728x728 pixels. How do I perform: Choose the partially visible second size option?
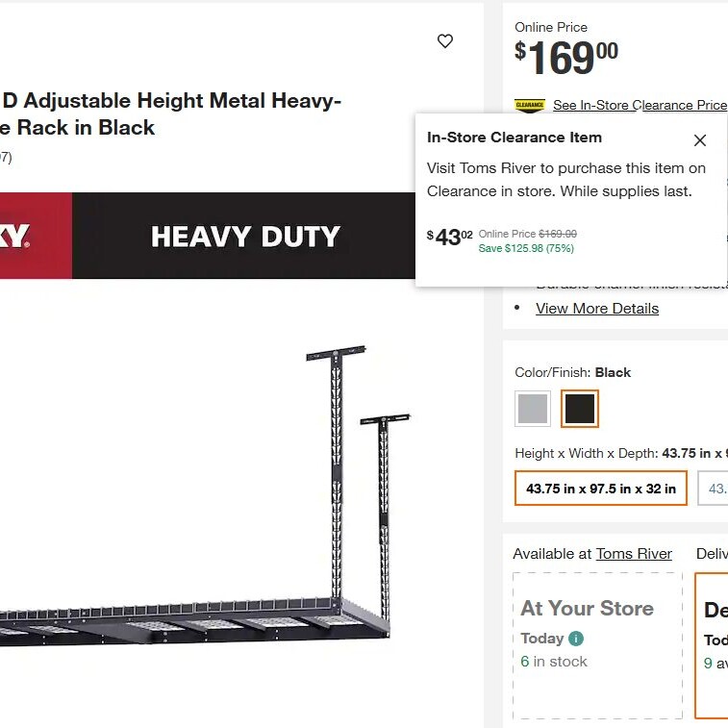[x=715, y=489]
